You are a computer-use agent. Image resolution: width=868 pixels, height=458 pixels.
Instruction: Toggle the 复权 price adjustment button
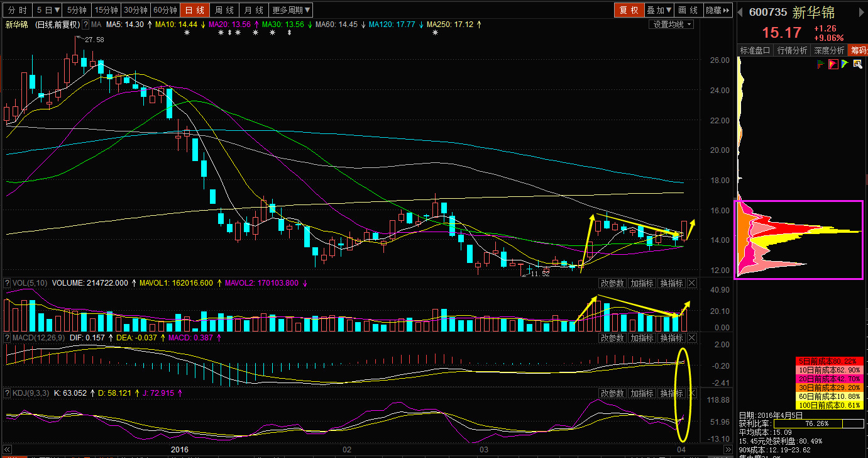629,10
